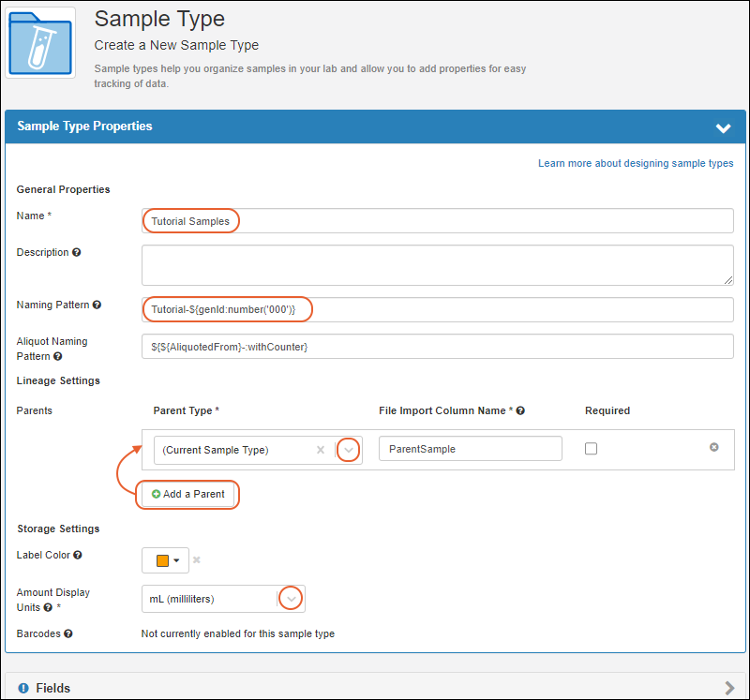Expand the Fields section
This screenshot has height=700, width=750.
(729, 688)
